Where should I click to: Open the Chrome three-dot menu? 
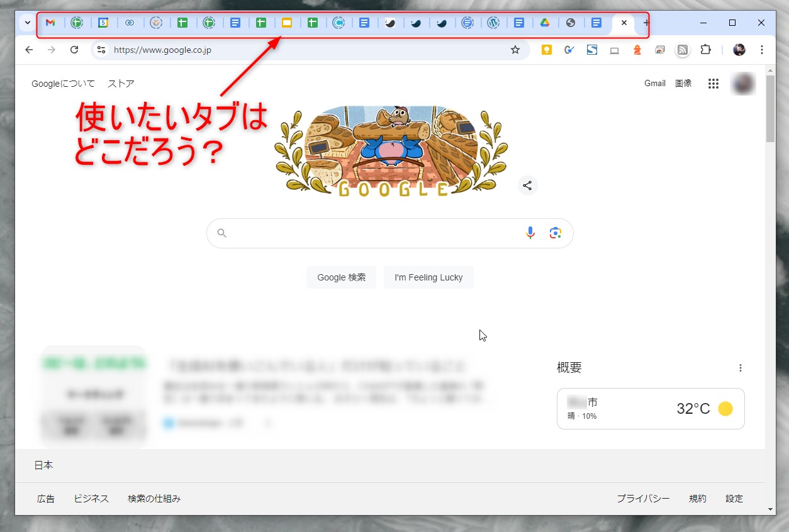tap(762, 50)
